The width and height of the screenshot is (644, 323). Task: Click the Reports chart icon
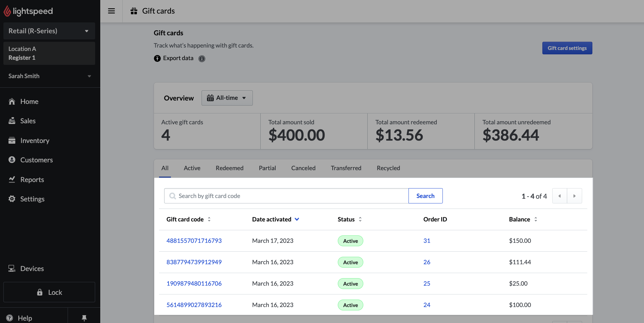[12, 179]
